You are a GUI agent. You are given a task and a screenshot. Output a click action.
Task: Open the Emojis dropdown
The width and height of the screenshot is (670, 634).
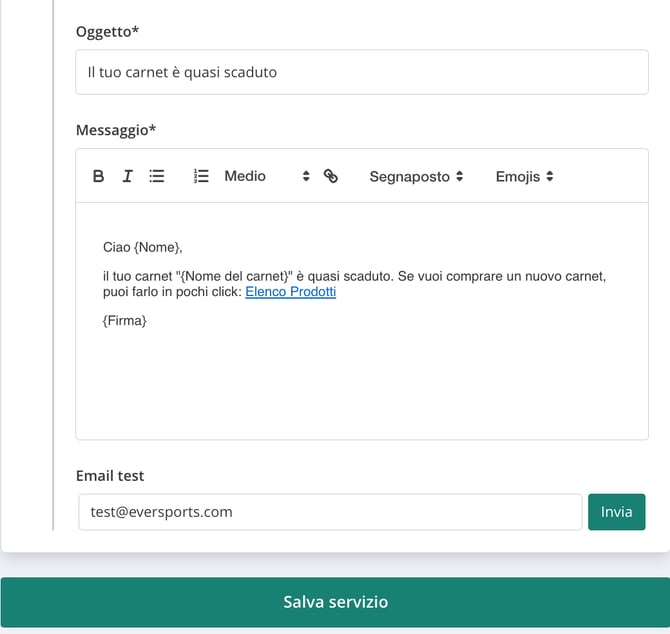point(524,176)
